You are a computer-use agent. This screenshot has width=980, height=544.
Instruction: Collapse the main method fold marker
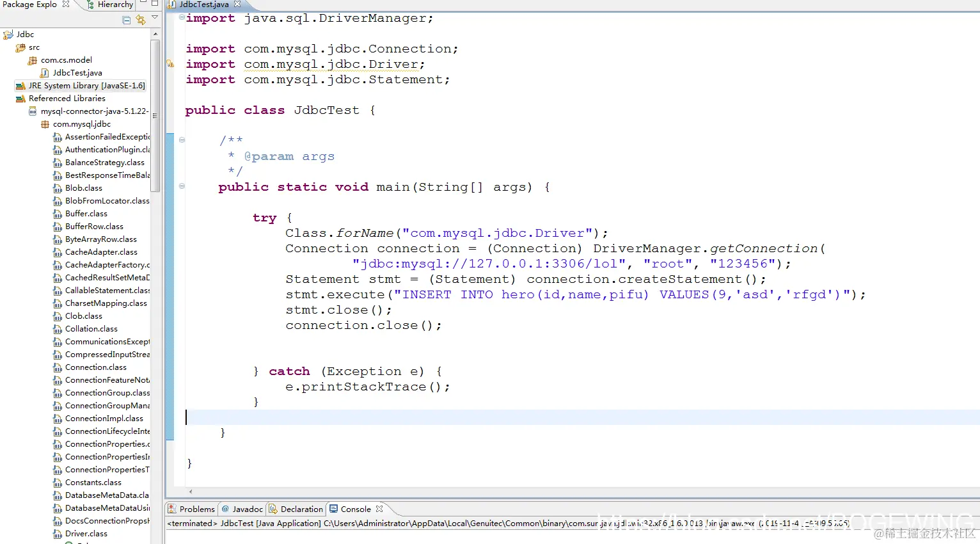pyautogui.click(x=182, y=186)
